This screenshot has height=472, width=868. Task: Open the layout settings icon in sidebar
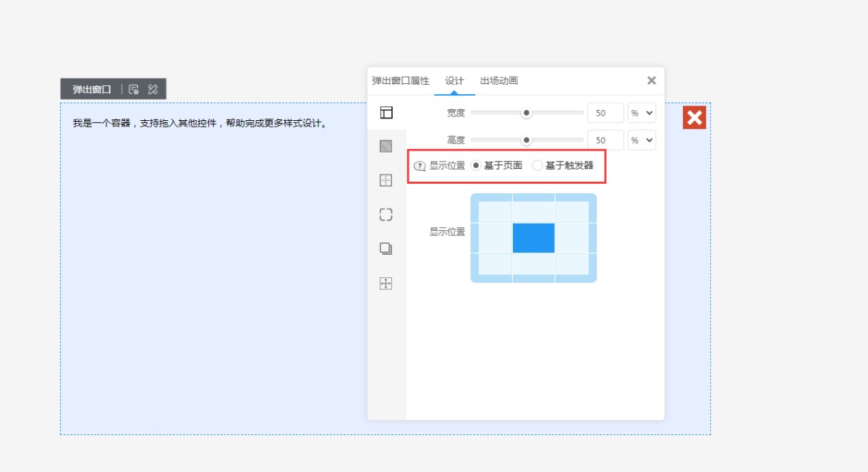pos(386,112)
